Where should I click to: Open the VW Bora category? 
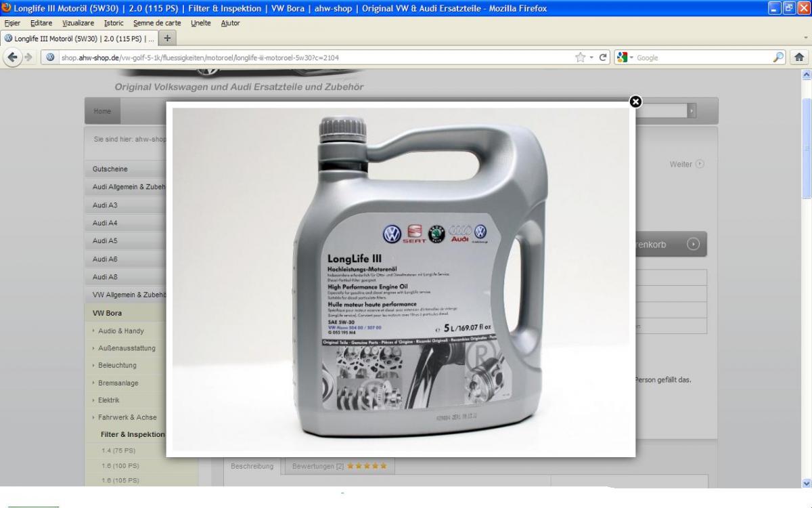126,313
